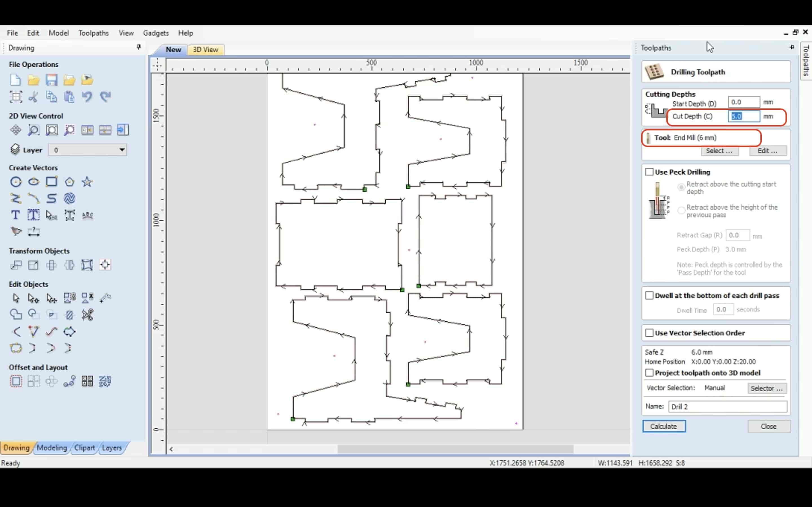Click the Cut Depth input field
812x507 pixels.
[742, 116]
